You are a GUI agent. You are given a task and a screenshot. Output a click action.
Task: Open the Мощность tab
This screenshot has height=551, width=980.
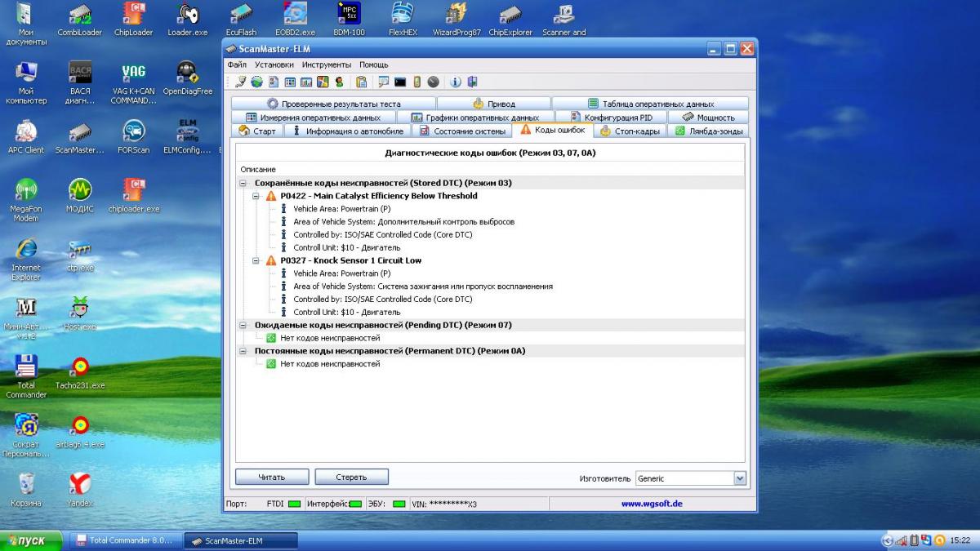(x=708, y=118)
